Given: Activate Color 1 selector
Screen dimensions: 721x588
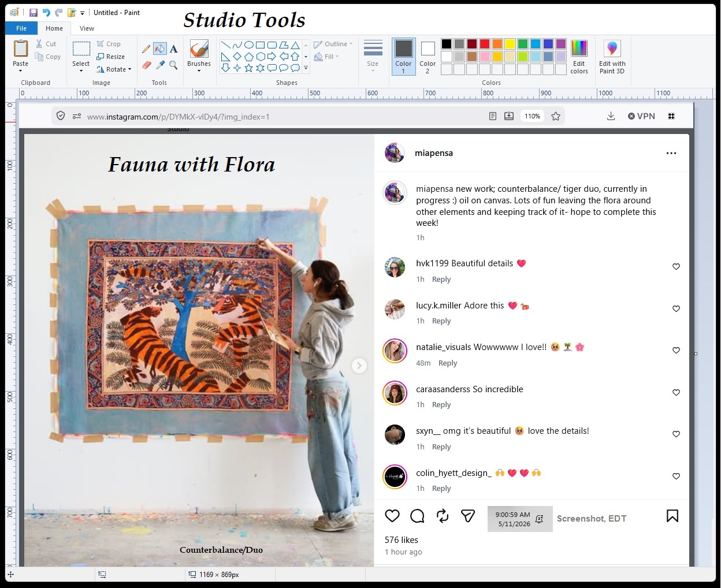Looking at the screenshot, I should (403, 57).
